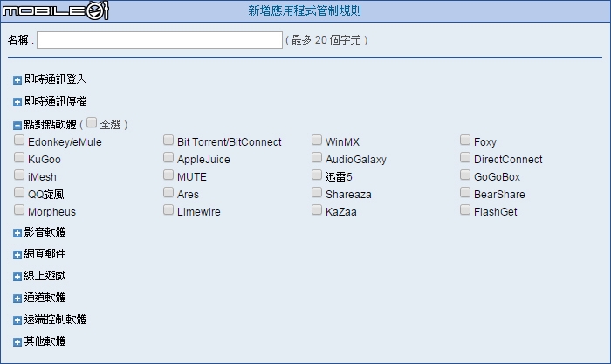Expand the 遠端控制軟體 category
This screenshot has width=611, height=364.
pyautogui.click(x=17, y=320)
